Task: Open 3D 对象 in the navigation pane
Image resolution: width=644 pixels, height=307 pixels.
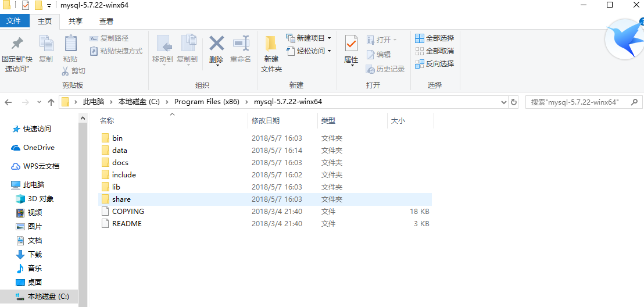Action: 35,198
